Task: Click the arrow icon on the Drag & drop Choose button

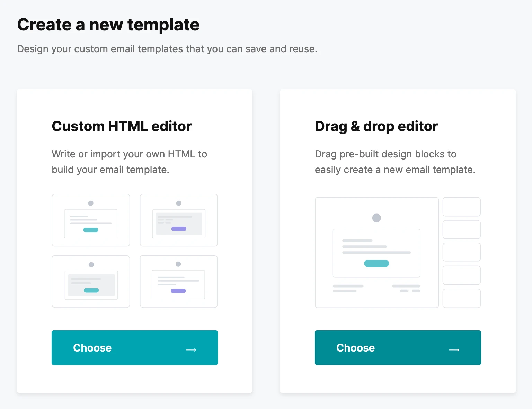Action: (454, 350)
